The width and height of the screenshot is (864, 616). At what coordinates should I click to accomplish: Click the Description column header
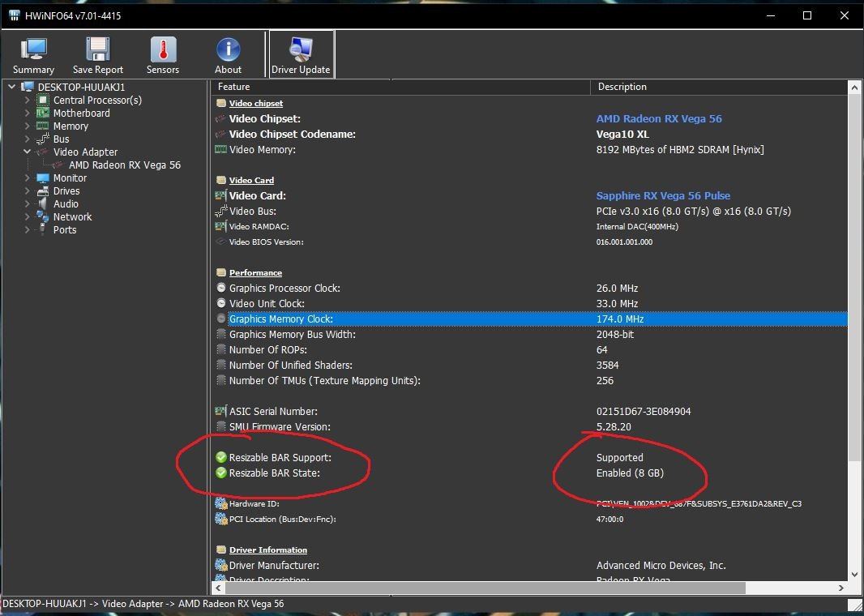pyautogui.click(x=719, y=87)
